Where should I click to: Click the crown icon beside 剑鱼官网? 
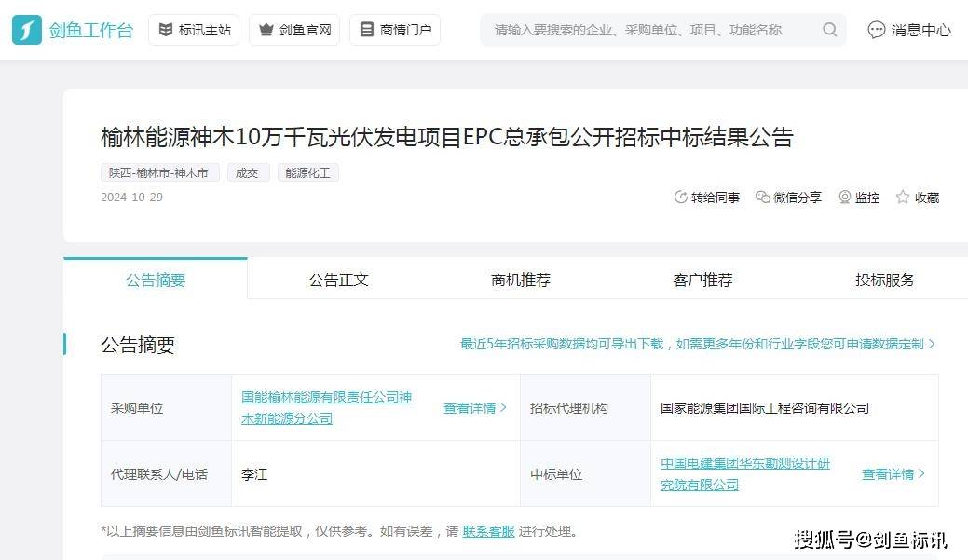tap(266, 30)
